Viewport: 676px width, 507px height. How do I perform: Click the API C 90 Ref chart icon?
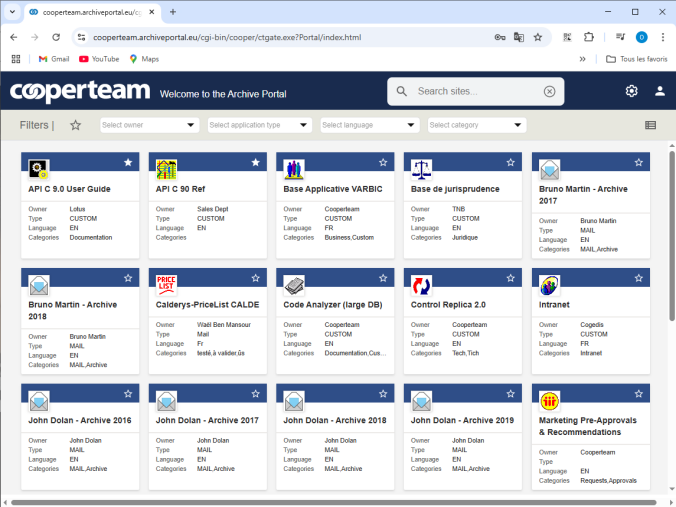click(166, 169)
